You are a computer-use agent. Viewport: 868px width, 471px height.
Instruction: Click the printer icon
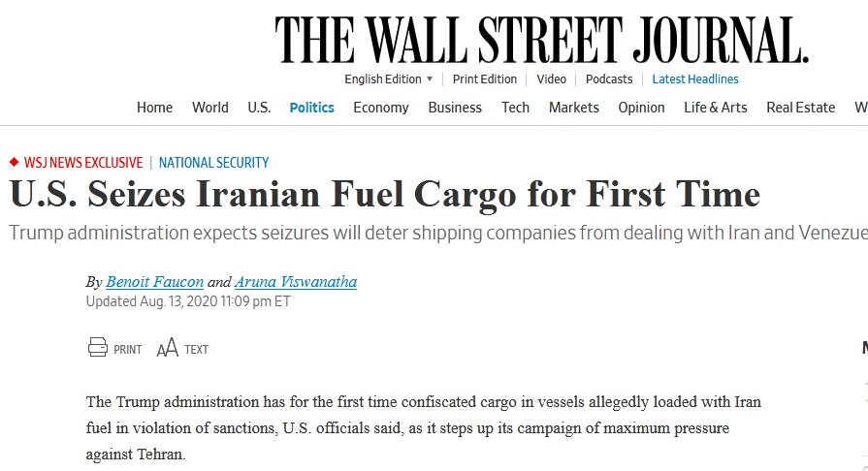point(97,347)
